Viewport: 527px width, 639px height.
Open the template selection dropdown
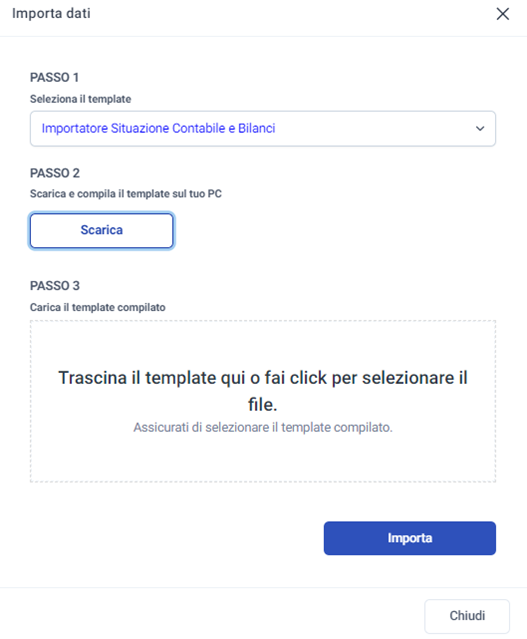click(x=263, y=128)
